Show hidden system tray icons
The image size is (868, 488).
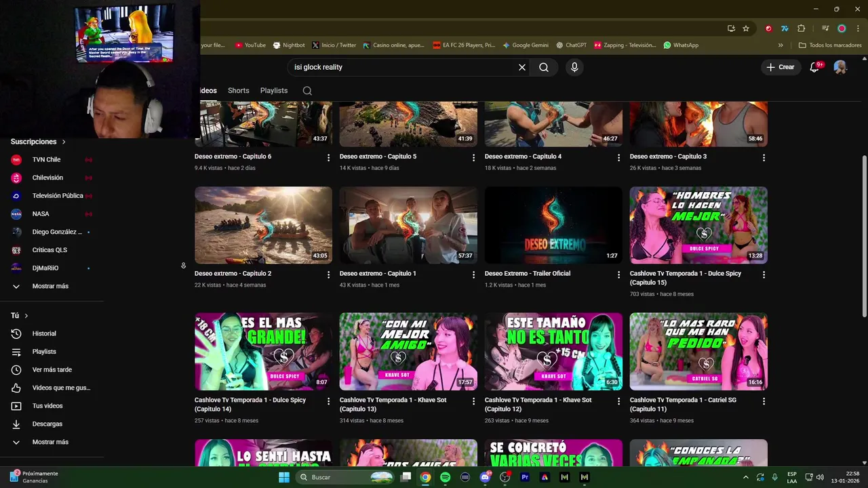tap(746, 477)
